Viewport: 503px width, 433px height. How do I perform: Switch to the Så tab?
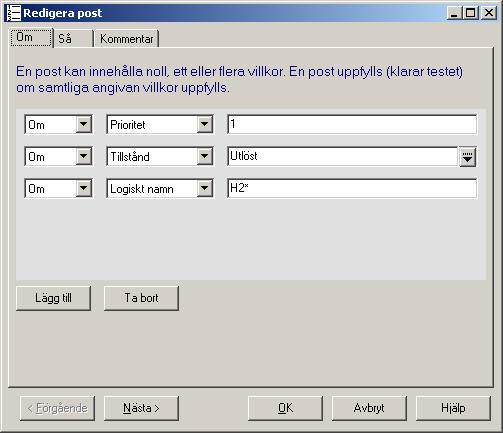(x=73, y=39)
